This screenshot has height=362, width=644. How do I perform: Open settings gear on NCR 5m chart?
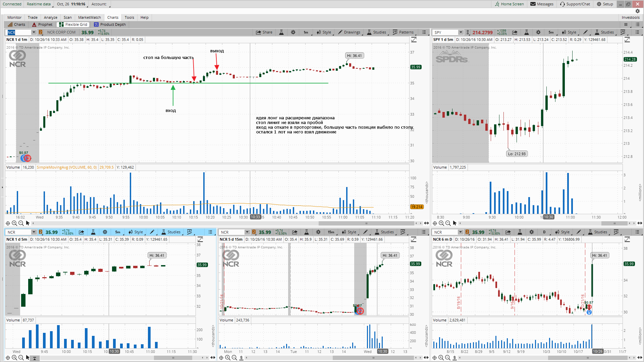(105, 232)
